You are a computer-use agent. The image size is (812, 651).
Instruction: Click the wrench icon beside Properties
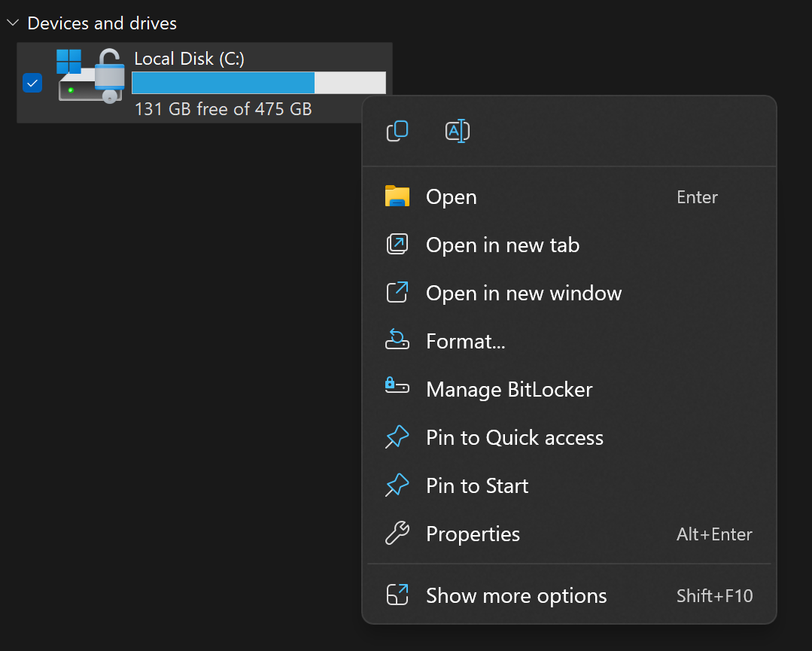tap(397, 534)
